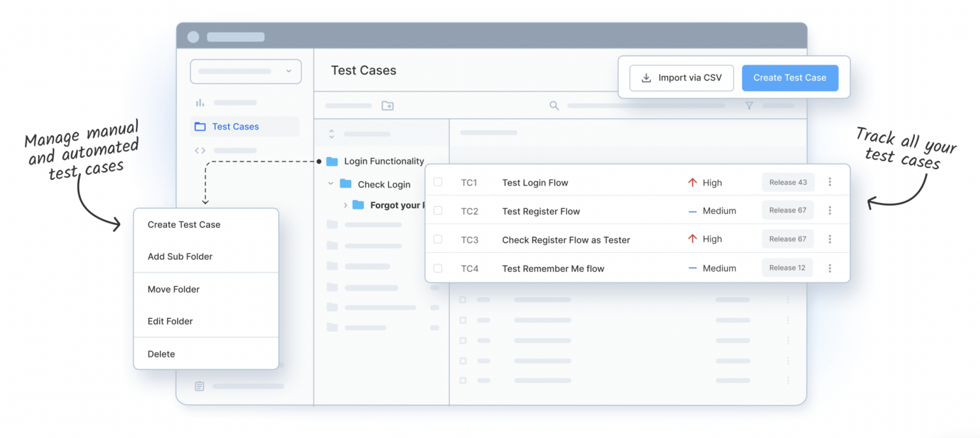Open the three-dot menu for TC1 Test Login Flow

pyautogui.click(x=830, y=182)
